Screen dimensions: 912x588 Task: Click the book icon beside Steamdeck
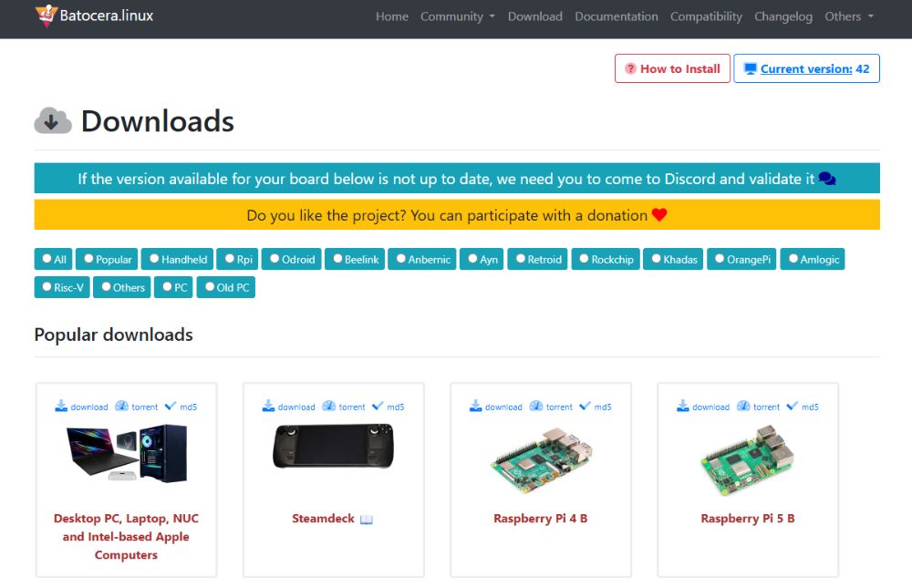click(x=367, y=519)
